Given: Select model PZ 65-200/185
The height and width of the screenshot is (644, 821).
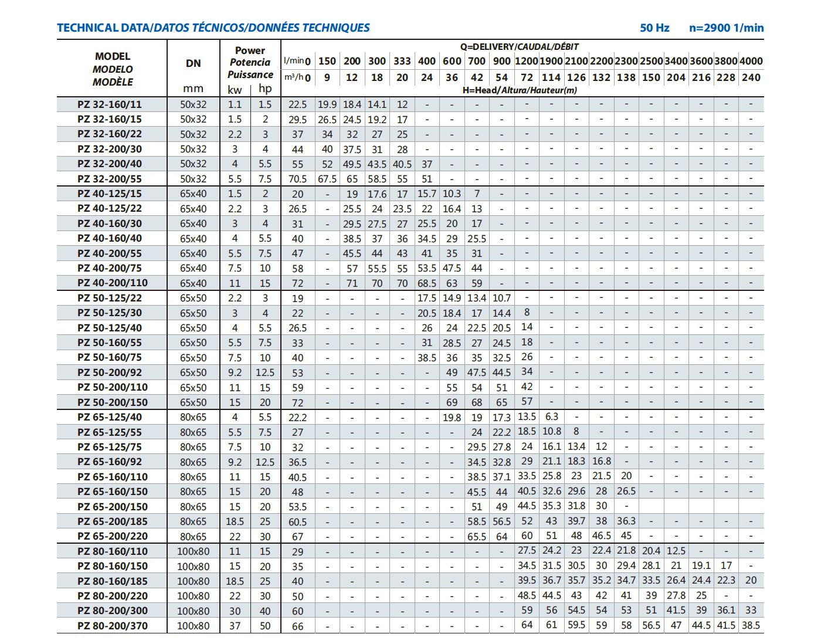Looking at the screenshot, I should click(113, 521).
